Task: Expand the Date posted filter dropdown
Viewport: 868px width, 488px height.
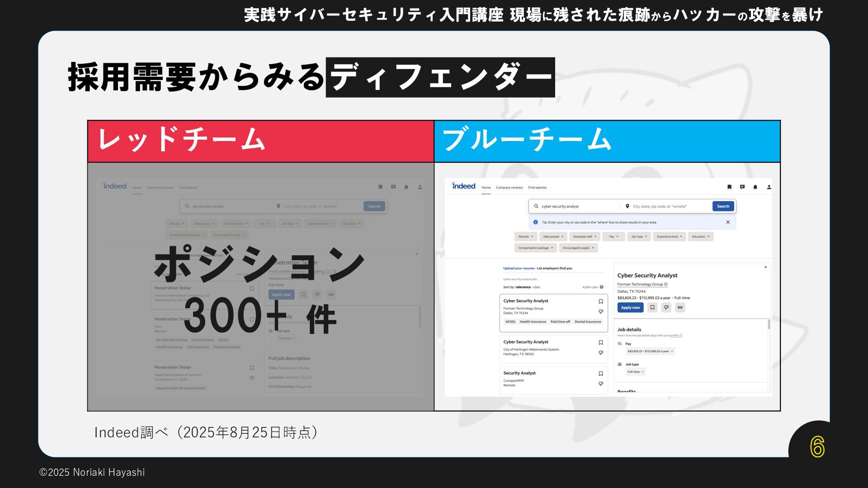Action: pyautogui.click(x=552, y=237)
